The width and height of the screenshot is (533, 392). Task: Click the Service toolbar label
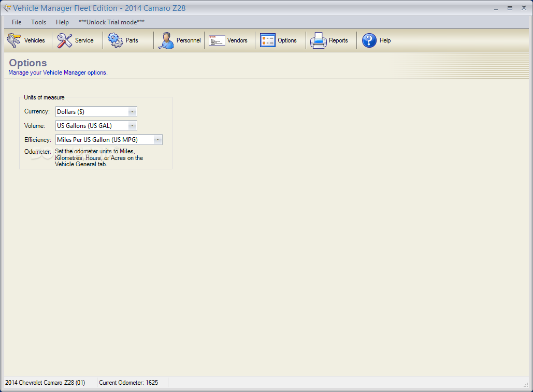pyautogui.click(x=84, y=40)
